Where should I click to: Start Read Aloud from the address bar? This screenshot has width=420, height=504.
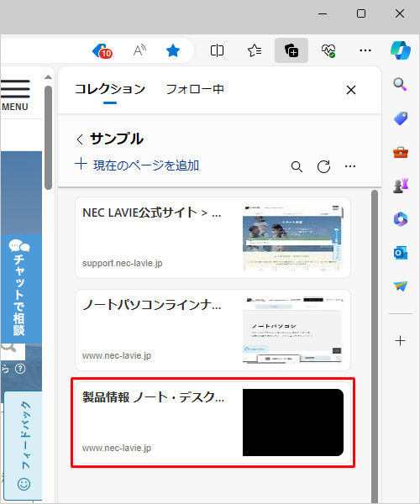[139, 50]
